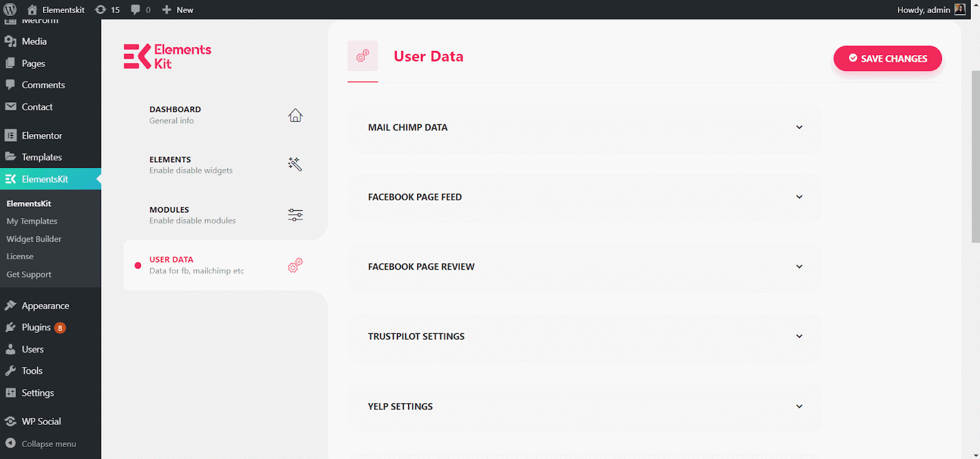Expand the Facebook Page Feed chevron
Image resolution: width=980 pixels, height=459 pixels.
[x=799, y=197]
